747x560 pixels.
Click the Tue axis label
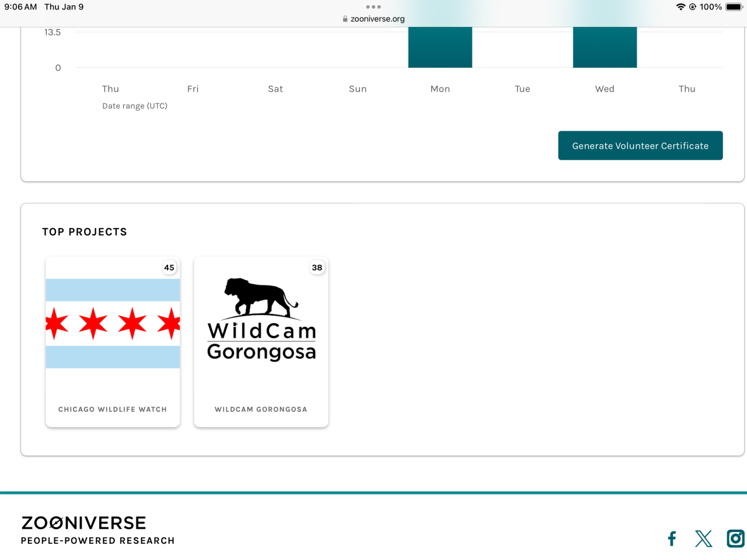(522, 89)
